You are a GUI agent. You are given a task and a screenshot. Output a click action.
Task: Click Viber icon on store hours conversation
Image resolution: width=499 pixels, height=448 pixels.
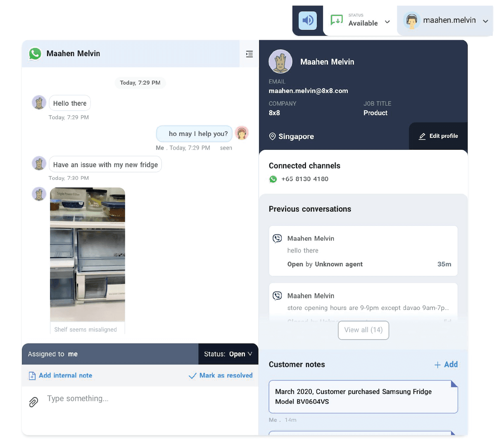tap(277, 296)
